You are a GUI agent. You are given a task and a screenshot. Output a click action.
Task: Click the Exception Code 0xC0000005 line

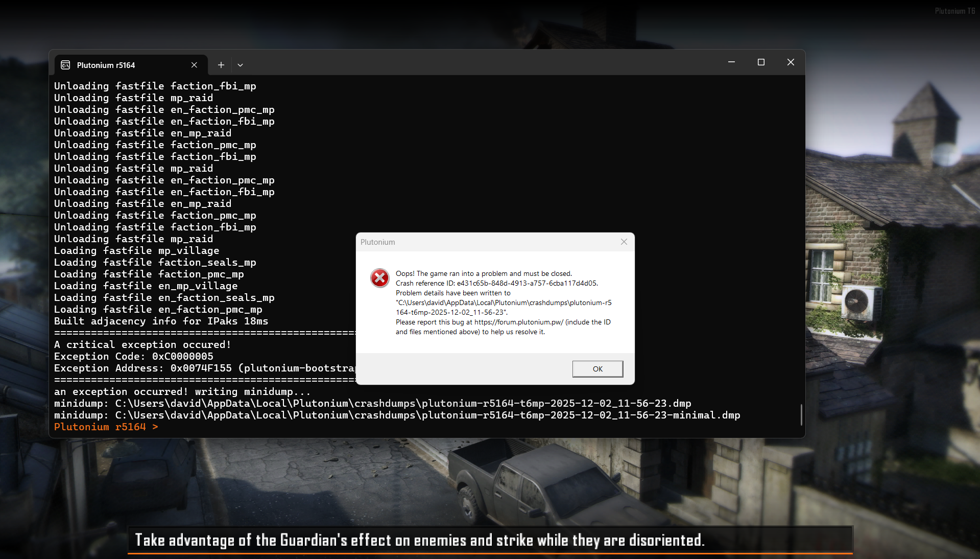[134, 356]
